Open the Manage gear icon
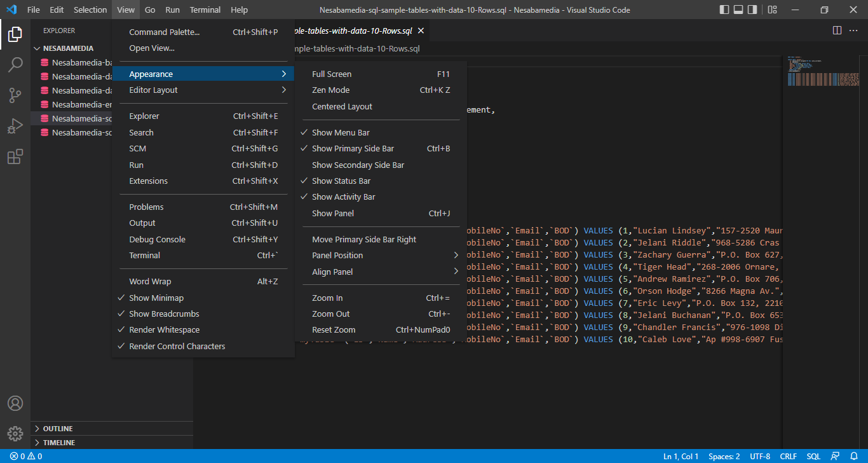 [x=15, y=434]
